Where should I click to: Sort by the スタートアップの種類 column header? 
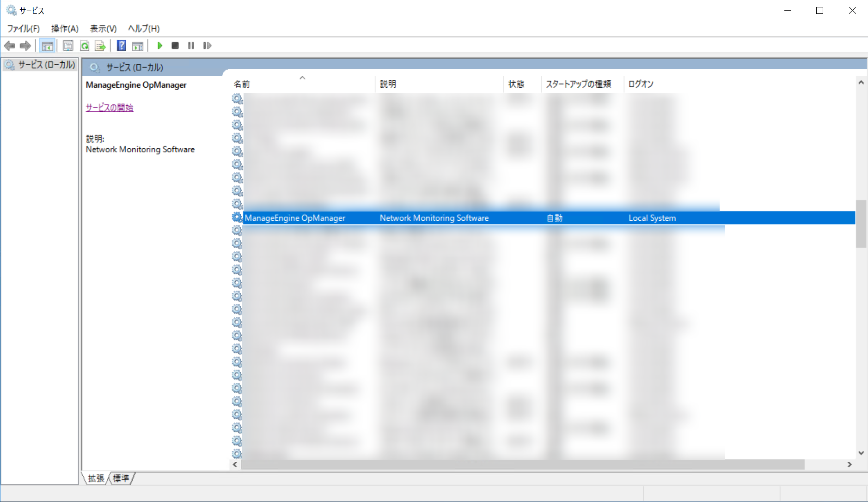583,84
